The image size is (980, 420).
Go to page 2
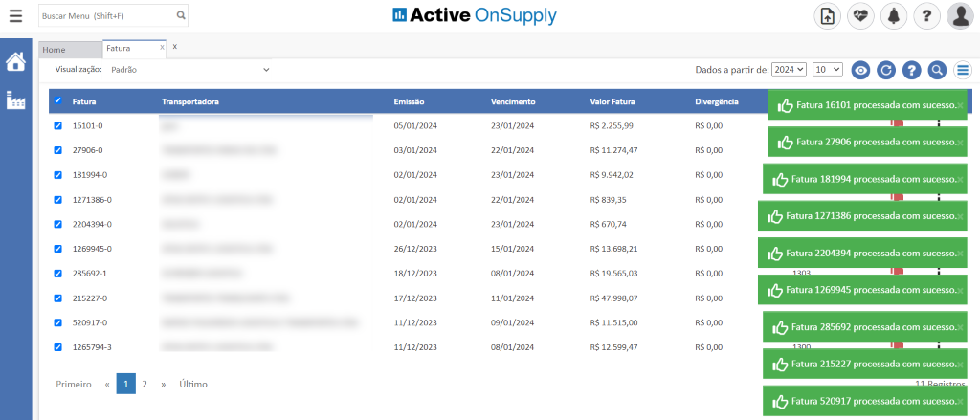(x=145, y=385)
